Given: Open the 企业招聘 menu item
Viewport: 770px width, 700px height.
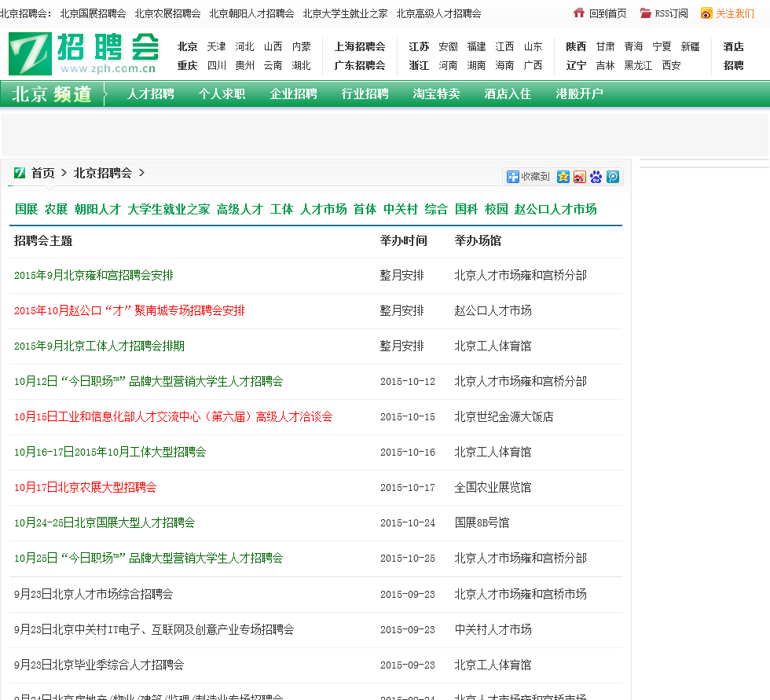Looking at the screenshot, I should click(x=294, y=94).
